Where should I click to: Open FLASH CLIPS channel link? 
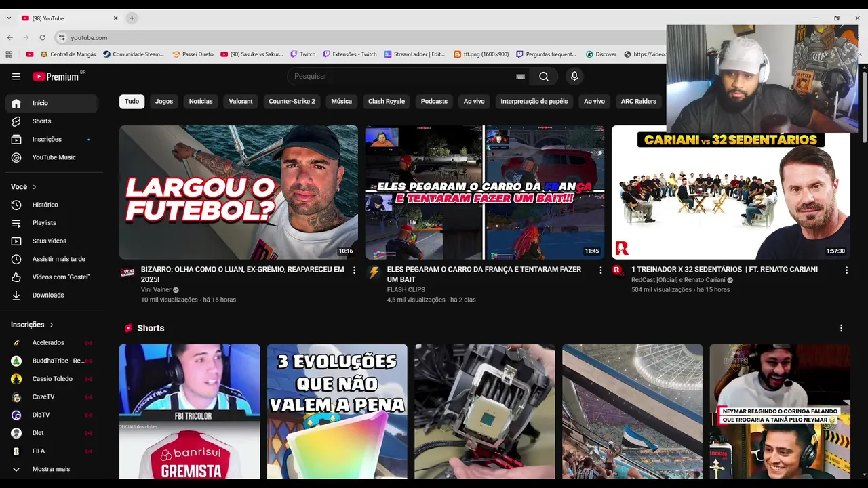[x=406, y=290]
